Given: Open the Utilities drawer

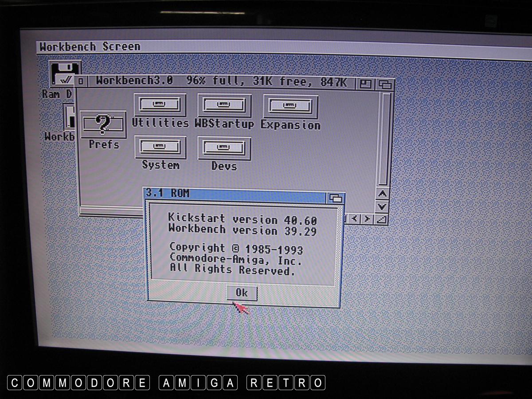Looking at the screenshot, I should coord(160,106).
